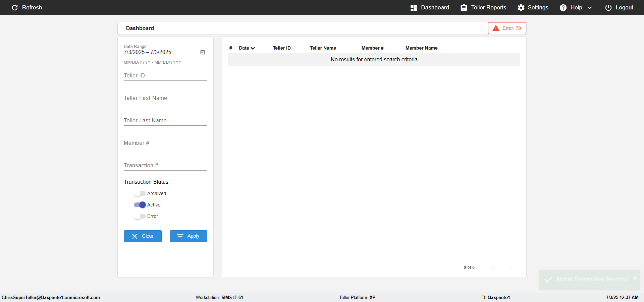Image resolution: width=644 pixels, height=302 pixels.
Task: Click the Teller ID input field
Action: point(165,76)
